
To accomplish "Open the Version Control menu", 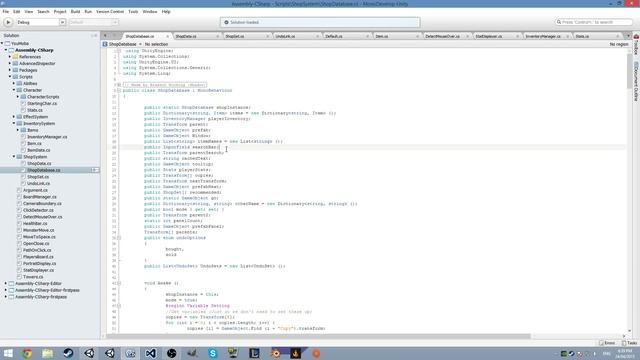I will (110, 12).
